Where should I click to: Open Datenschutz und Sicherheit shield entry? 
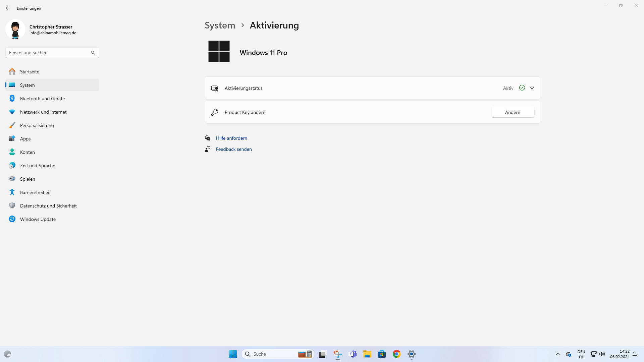click(x=12, y=206)
